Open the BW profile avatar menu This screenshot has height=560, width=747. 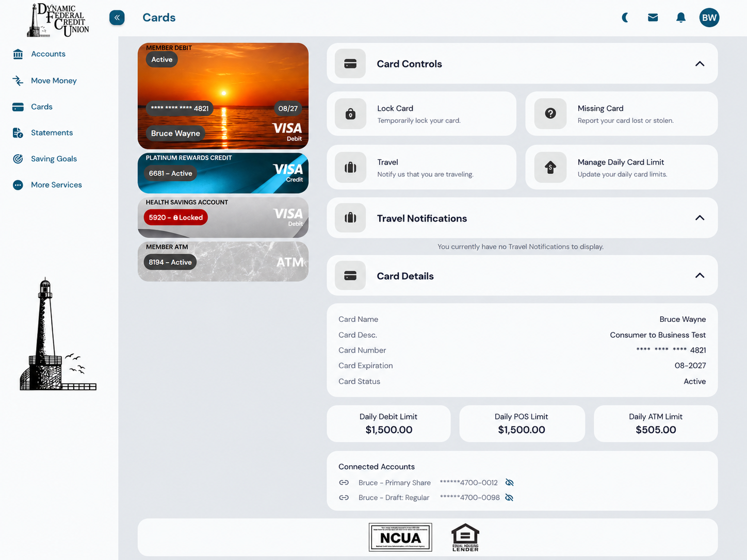709,18
